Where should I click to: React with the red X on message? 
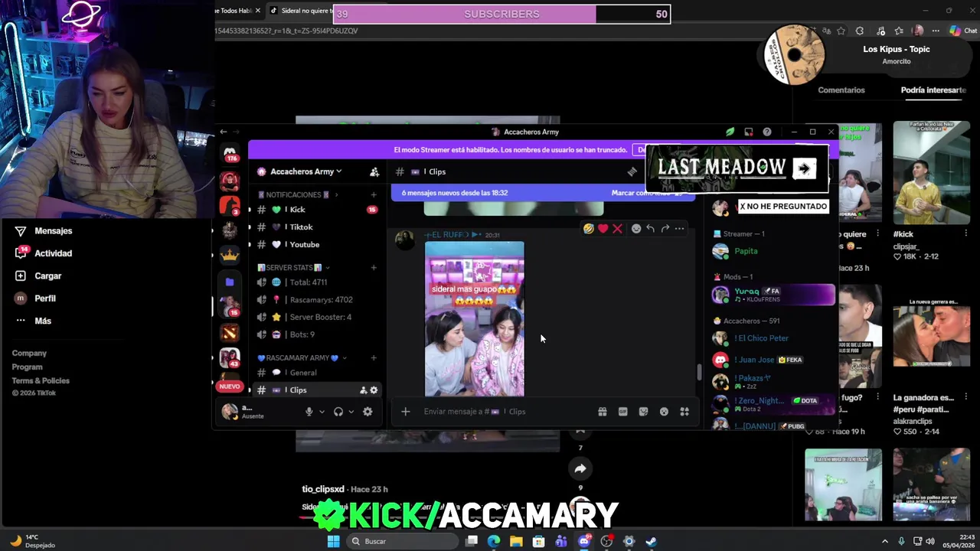(617, 229)
